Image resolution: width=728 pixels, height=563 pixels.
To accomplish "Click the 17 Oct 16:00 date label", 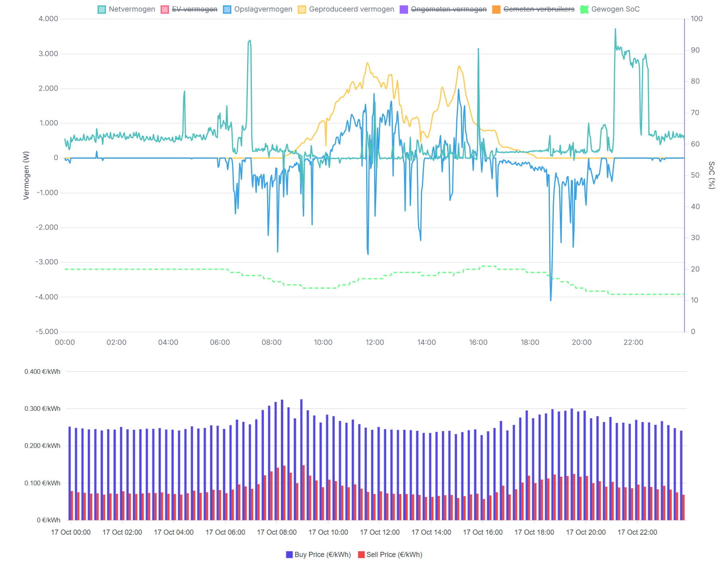I will [x=483, y=532].
